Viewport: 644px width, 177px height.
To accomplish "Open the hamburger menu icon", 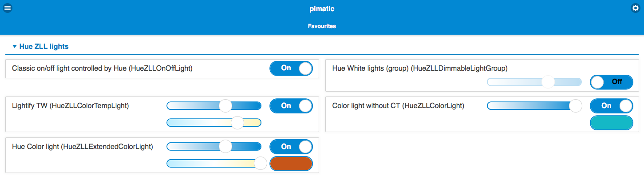I will (8, 8).
